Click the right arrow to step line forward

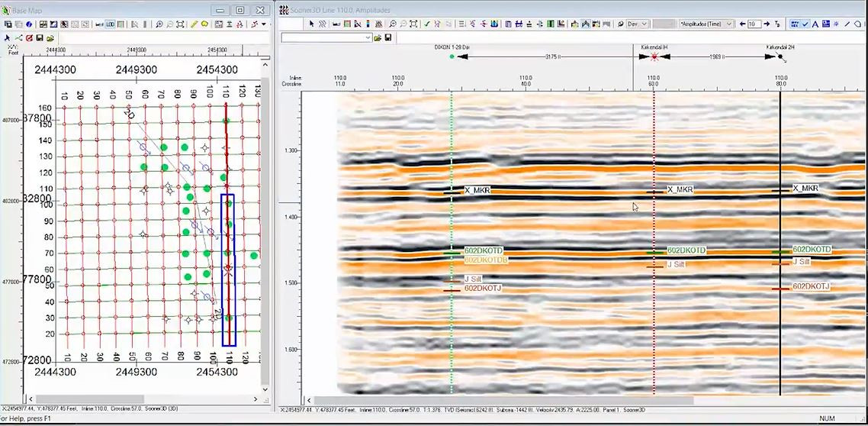[767, 24]
